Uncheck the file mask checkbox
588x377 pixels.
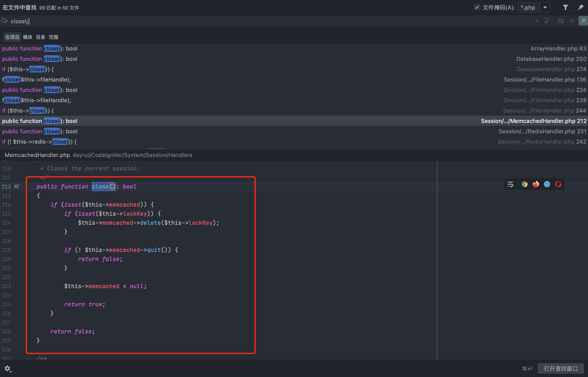tap(477, 7)
